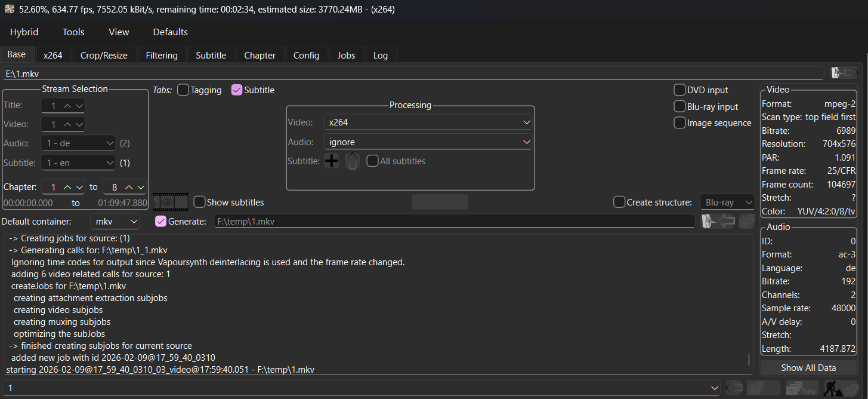This screenshot has width=868, height=399.
Task: Expand the Audio processing ignore dropdown
Action: coord(427,142)
